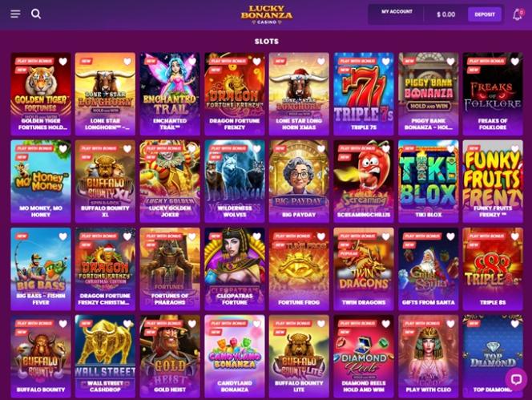This screenshot has height=400, width=532.
Task: Open the hamburger menu icon
Action: tap(15, 14)
